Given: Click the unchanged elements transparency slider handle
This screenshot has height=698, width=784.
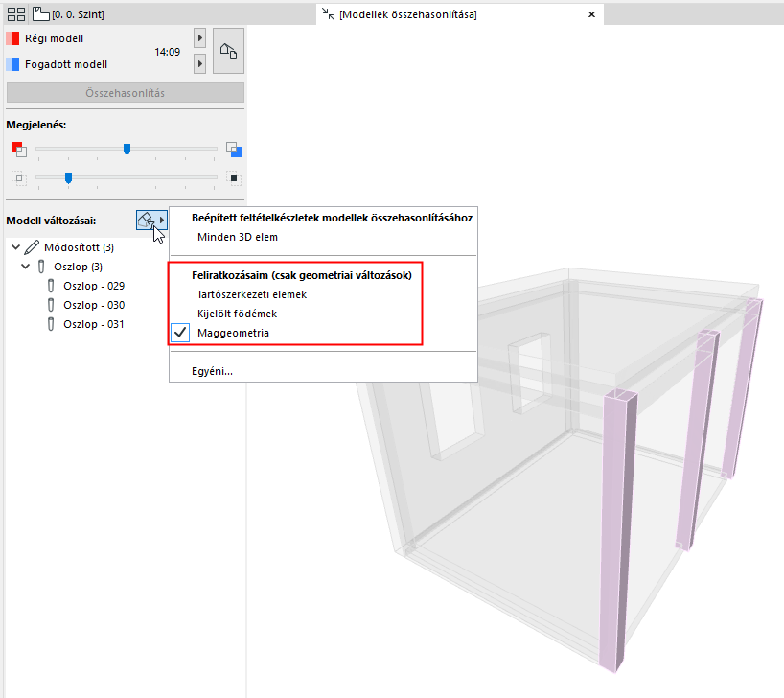Looking at the screenshot, I should pyautogui.click(x=68, y=177).
